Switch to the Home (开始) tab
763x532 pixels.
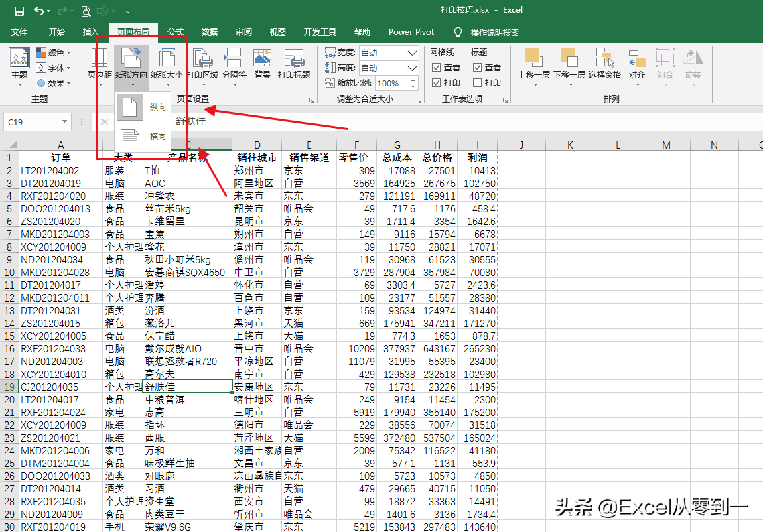pos(56,32)
